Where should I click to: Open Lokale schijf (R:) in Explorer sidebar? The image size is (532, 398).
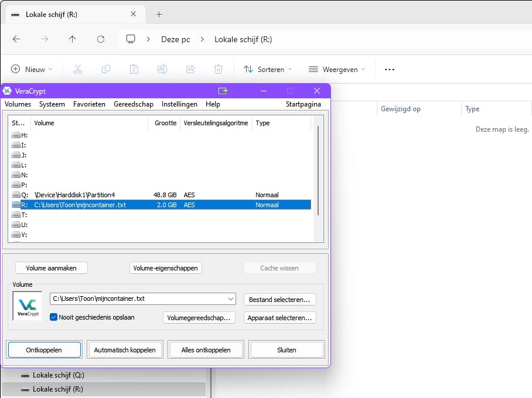coord(104,389)
